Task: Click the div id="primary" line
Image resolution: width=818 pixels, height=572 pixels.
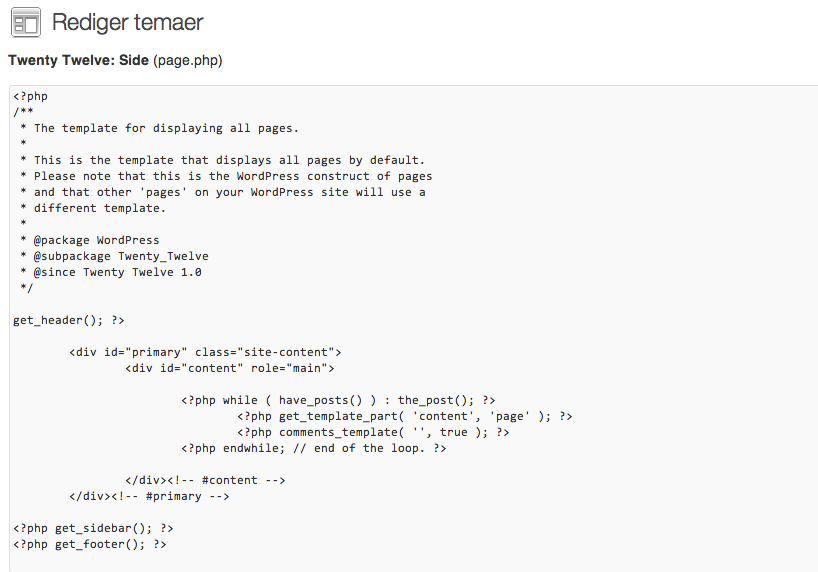Action: (205, 352)
